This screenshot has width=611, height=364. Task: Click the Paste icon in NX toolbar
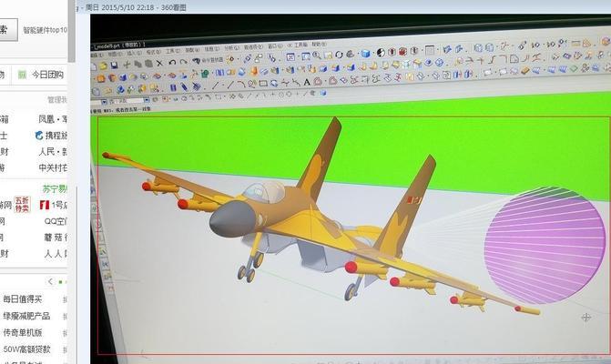pos(148,64)
